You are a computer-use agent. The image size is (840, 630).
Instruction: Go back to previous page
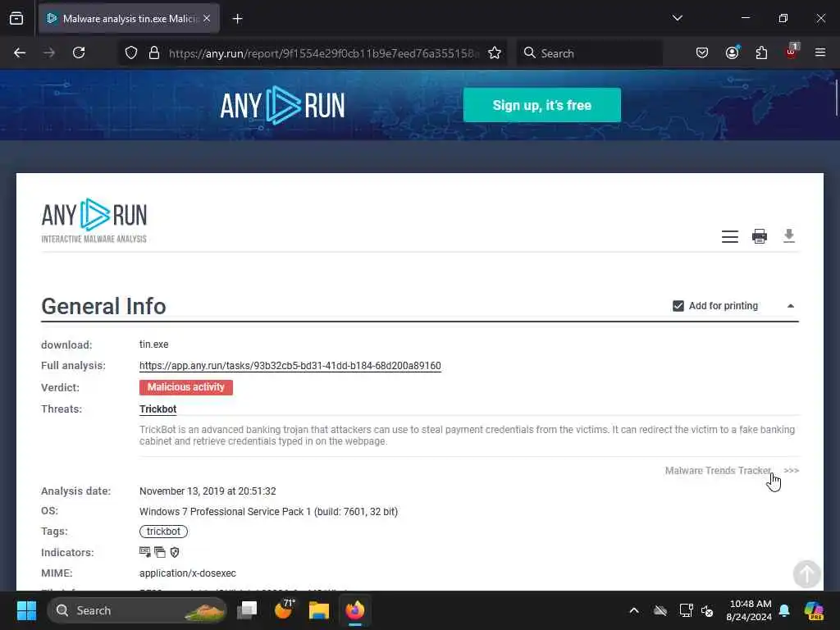point(20,52)
